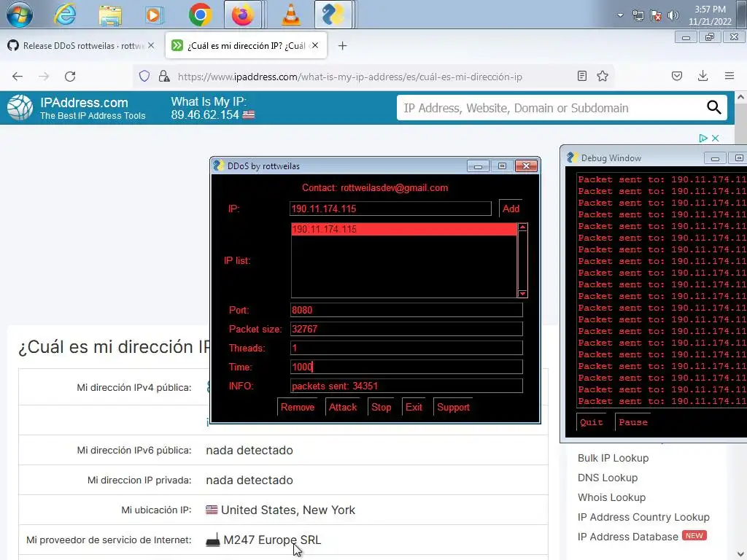Open tracking protection shield icon
The height and width of the screenshot is (560, 747).
pos(144,76)
